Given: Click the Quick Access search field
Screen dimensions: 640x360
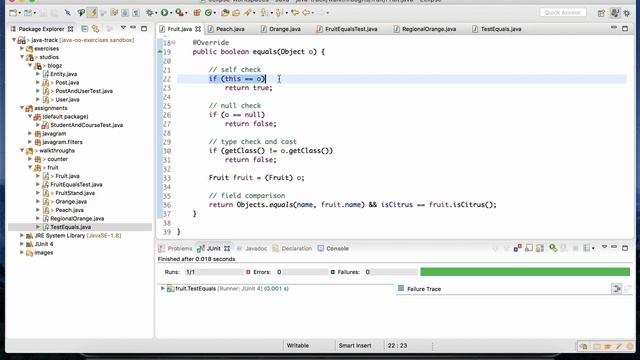Looking at the screenshot, I should 563,13.
